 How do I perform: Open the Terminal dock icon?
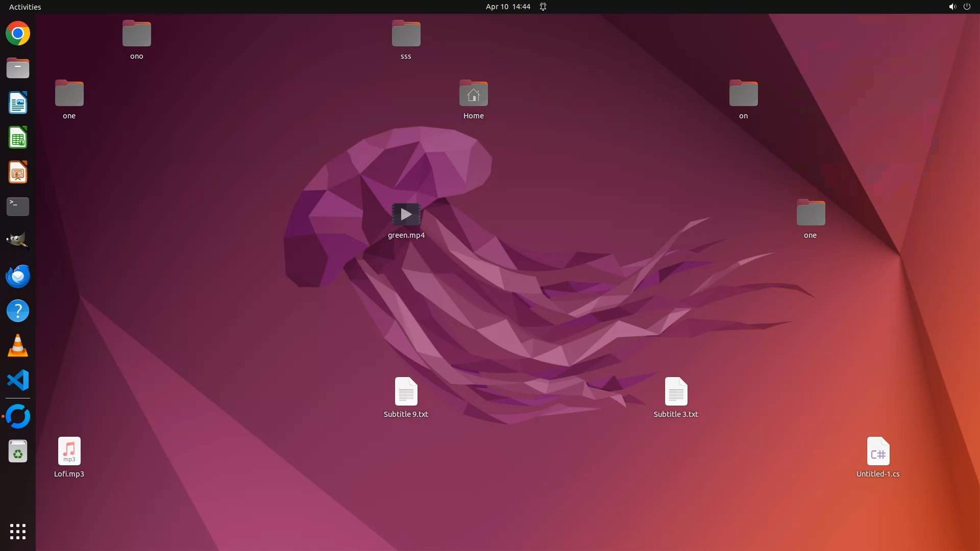tap(18, 207)
